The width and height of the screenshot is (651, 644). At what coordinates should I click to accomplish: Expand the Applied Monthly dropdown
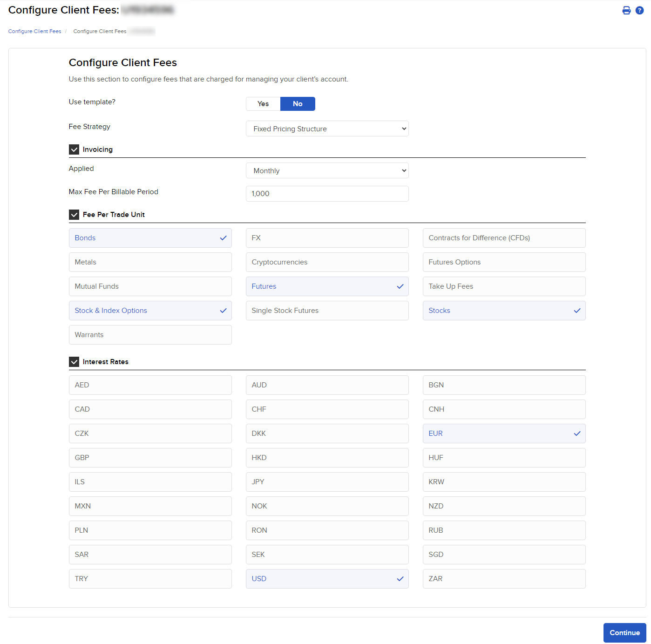pos(327,171)
